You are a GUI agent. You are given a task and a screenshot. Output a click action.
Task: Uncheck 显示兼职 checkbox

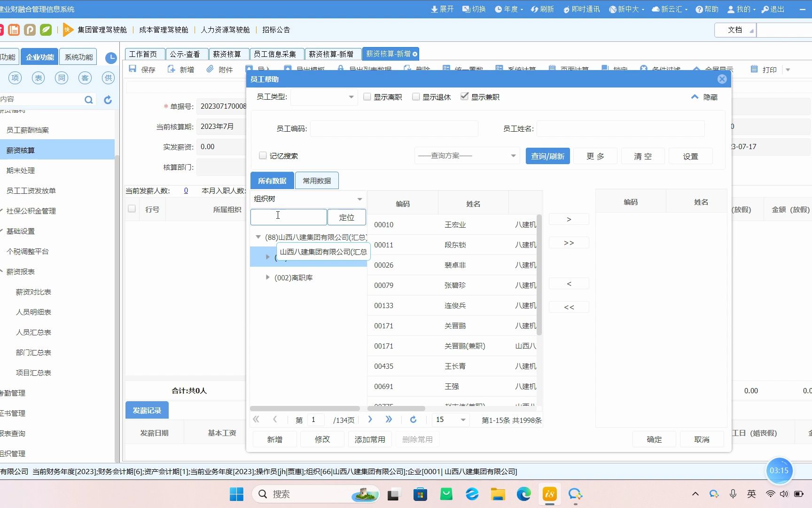coord(465,96)
